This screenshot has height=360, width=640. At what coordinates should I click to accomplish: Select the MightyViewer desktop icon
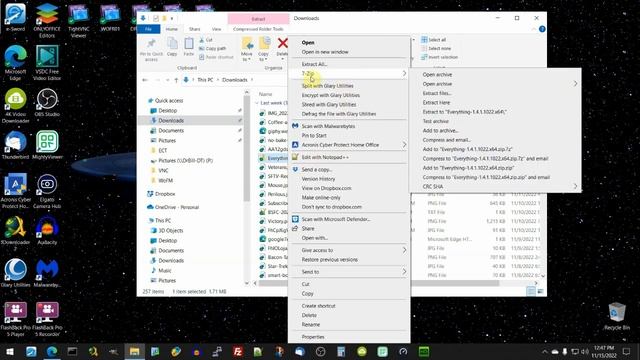tap(47, 145)
